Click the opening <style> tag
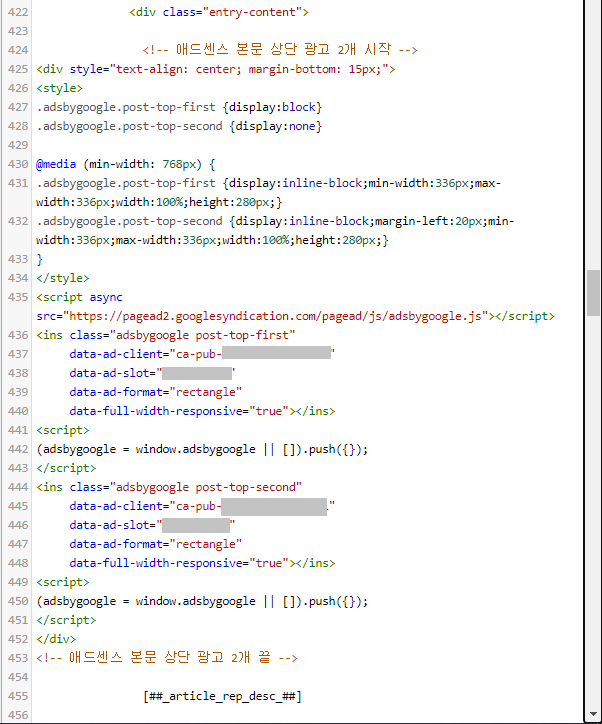The width and height of the screenshot is (602, 724). pos(60,88)
